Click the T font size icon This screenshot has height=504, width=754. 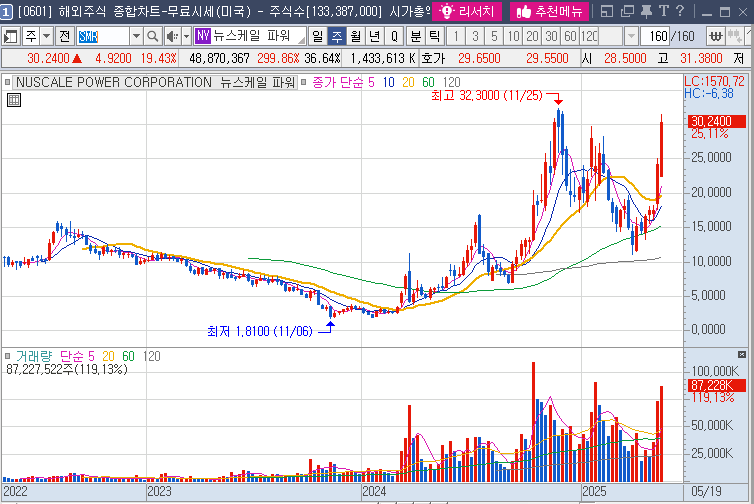tap(664, 11)
